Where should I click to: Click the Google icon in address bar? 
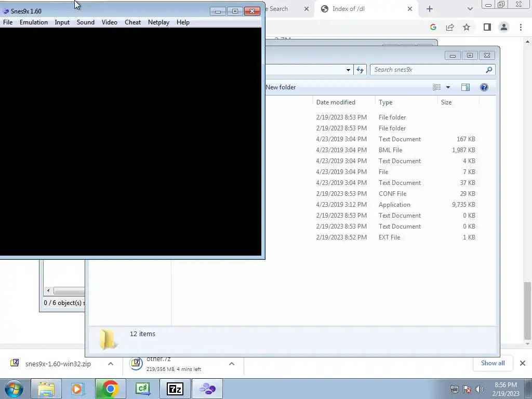click(433, 27)
